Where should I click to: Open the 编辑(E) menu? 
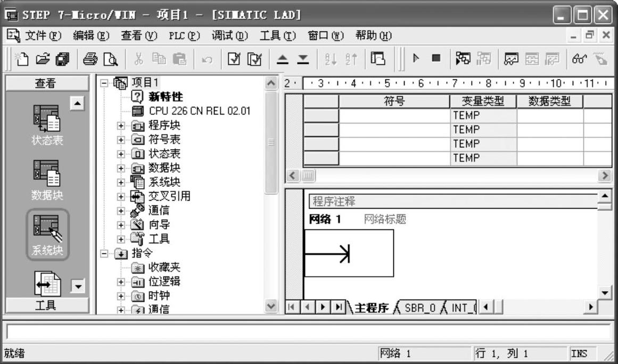coord(91,36)
